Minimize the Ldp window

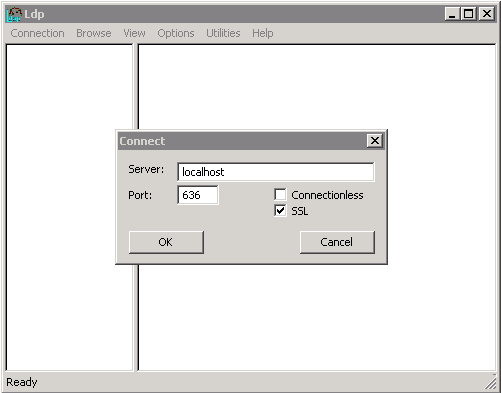(452, 14)
